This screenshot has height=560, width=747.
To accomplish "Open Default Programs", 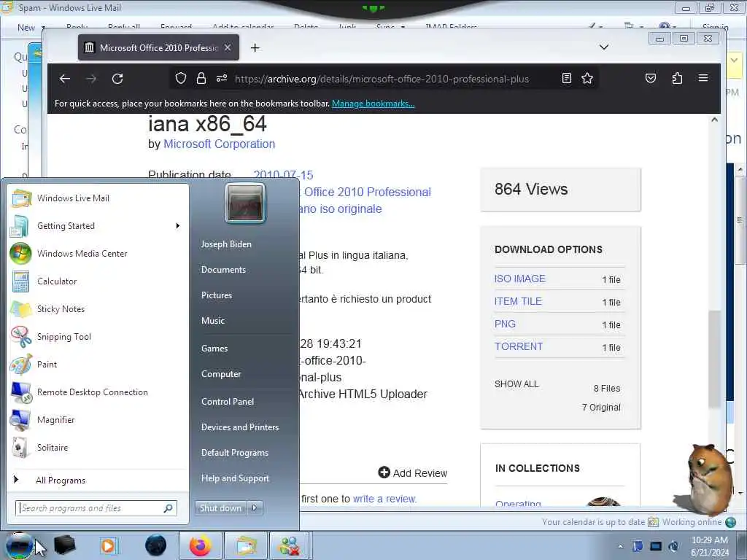I will [x=235, y=453].
